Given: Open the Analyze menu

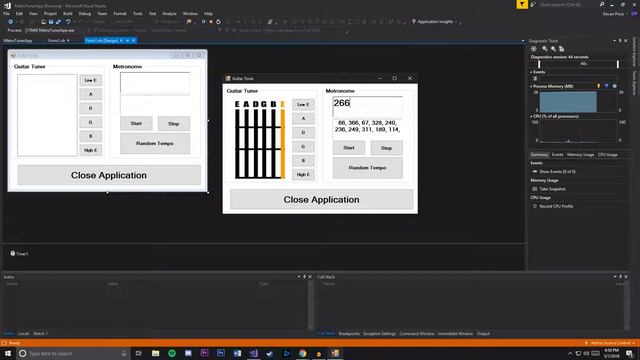Looking at the screenshot, I should 169,13.
